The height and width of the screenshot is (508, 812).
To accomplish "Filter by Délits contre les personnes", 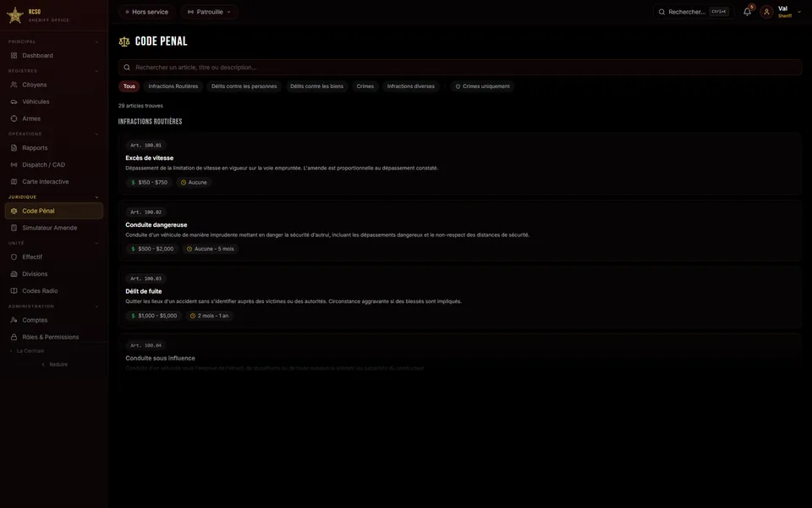I will coord(244,86).
